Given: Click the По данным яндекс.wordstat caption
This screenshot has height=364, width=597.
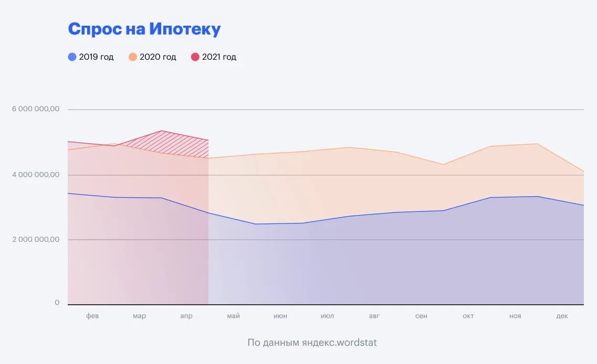Looking at the screenshot, I should tap(312, 342).
